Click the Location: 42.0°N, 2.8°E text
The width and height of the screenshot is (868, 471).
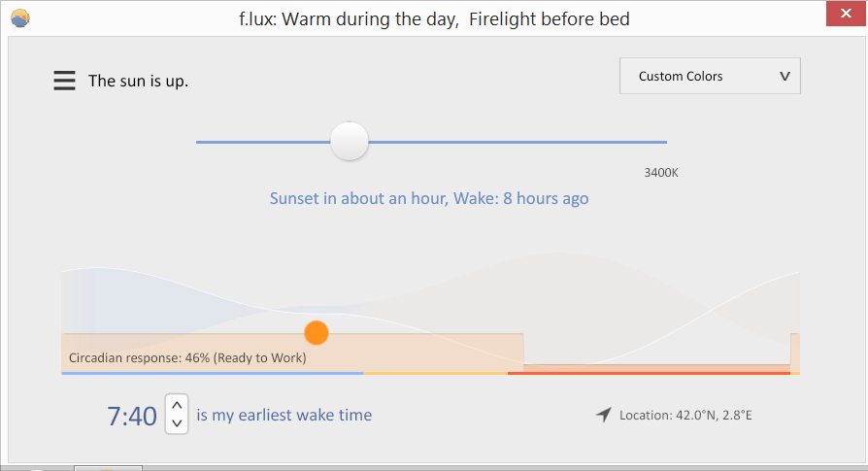(x=685, y=415)
